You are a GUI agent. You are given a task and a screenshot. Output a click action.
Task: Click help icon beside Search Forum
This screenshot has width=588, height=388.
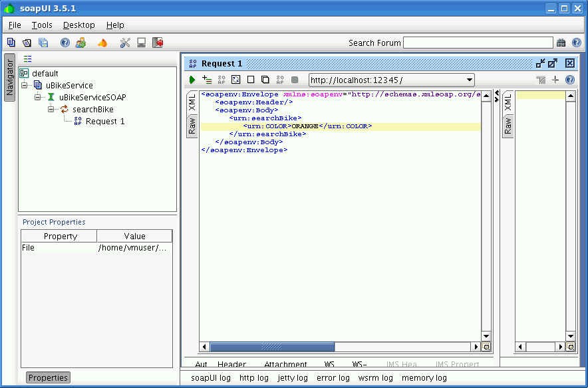[577, 43]
